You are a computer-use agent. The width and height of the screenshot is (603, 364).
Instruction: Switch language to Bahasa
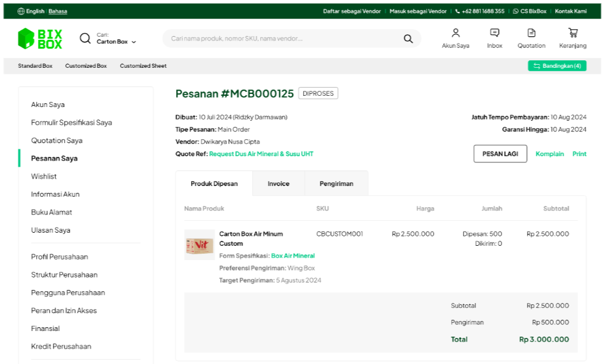pyautogui.click(x=58, y=11)
